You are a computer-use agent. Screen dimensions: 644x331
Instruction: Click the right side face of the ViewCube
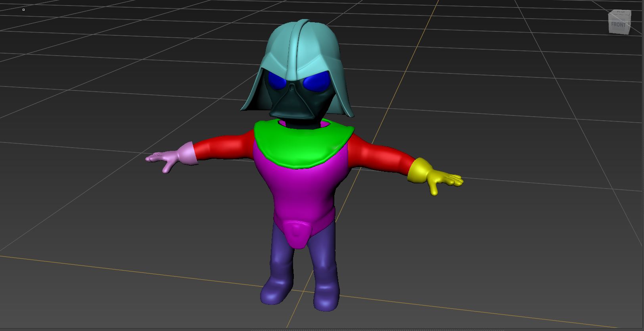pos(629,24)
